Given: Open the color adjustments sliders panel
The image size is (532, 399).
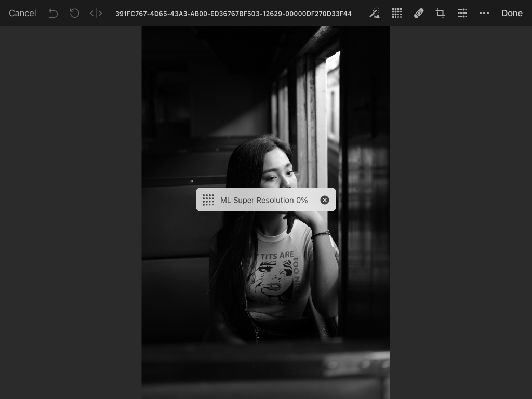Looking at the screenshot, I should coord(462,13).
